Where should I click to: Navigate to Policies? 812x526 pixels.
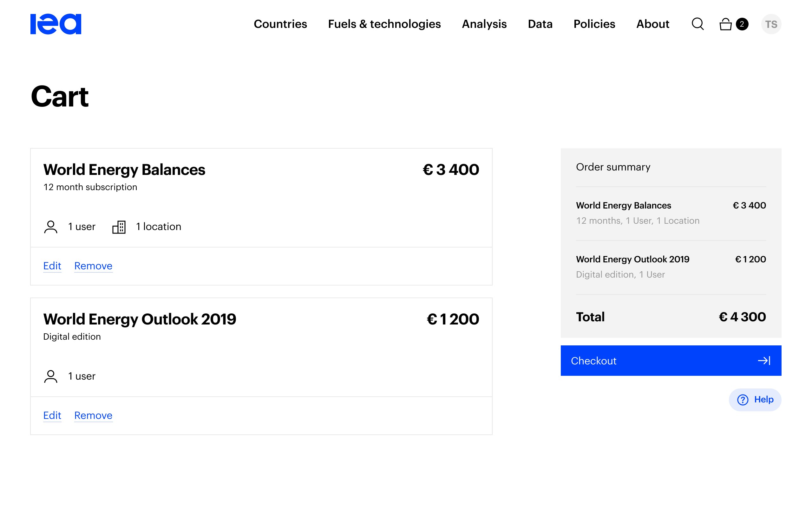tap(594, 24)
